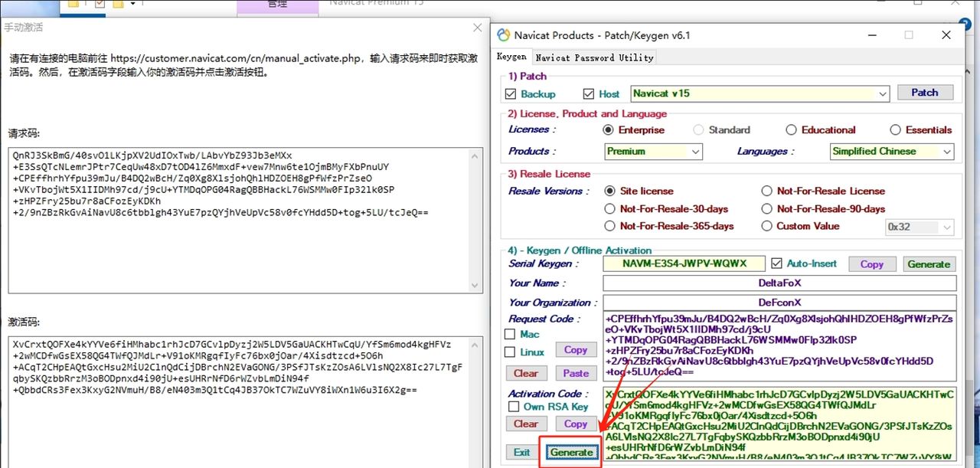Expand the Products dropdown showing Premium

(x=695, y=152)
